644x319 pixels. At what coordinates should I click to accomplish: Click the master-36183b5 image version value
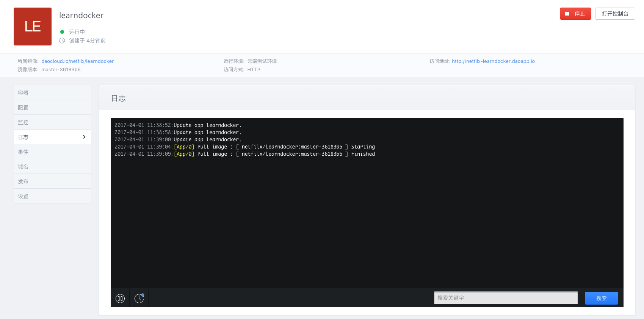(61, 69)
